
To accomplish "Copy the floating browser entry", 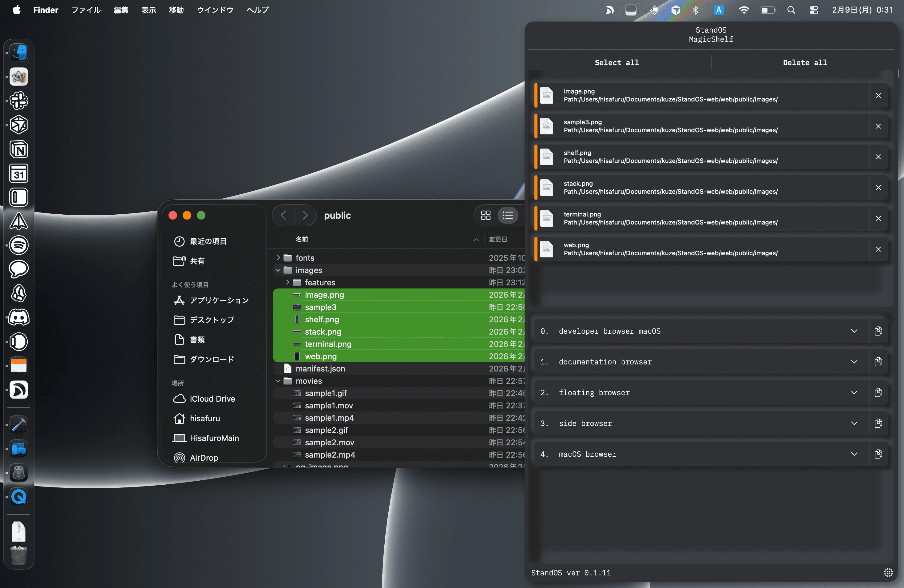I will pyautogui.click(x=878, y=392).
